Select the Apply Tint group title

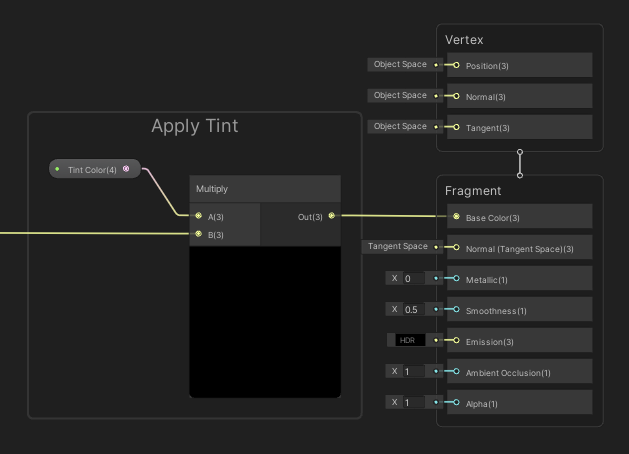click(x=194, y=127)
